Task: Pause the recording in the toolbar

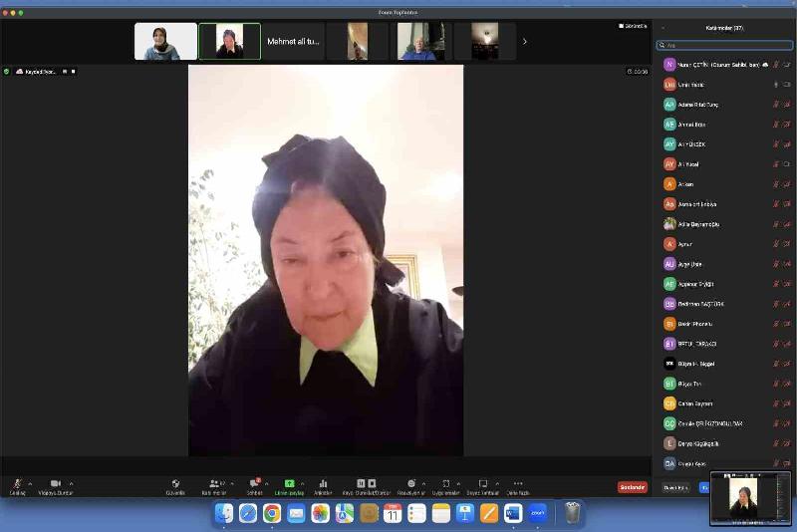Action: (361, 483)
